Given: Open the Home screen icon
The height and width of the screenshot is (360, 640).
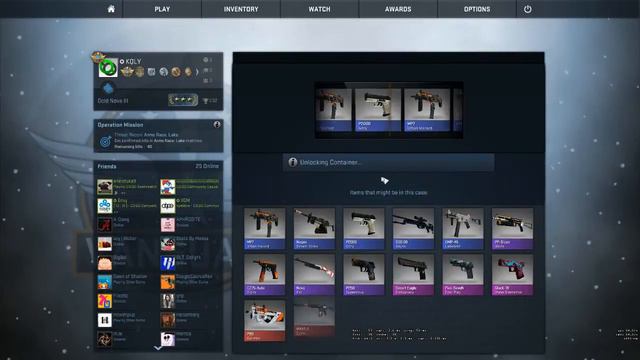Looking at the screenshot, I should [x=111, y=9].
